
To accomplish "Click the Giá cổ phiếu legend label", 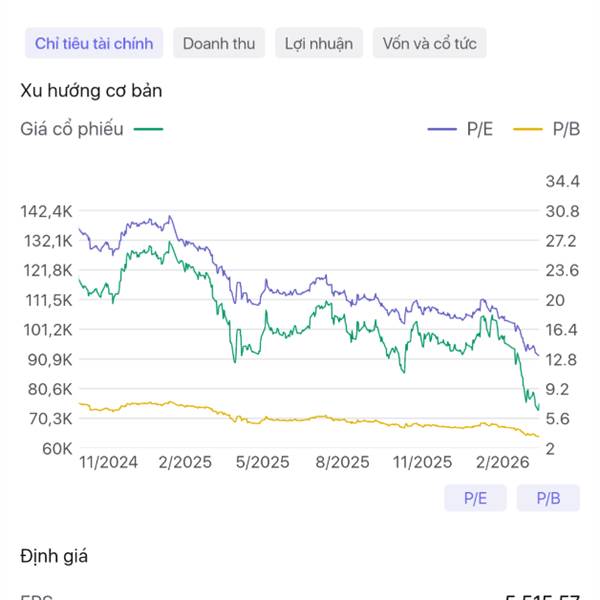I will click(x=72, y=129).
